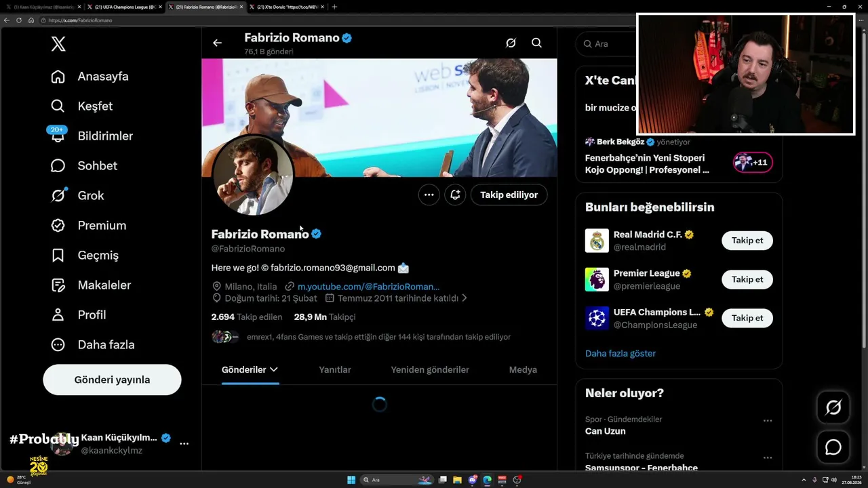Open the Windows Start menu

coord(351,480)
